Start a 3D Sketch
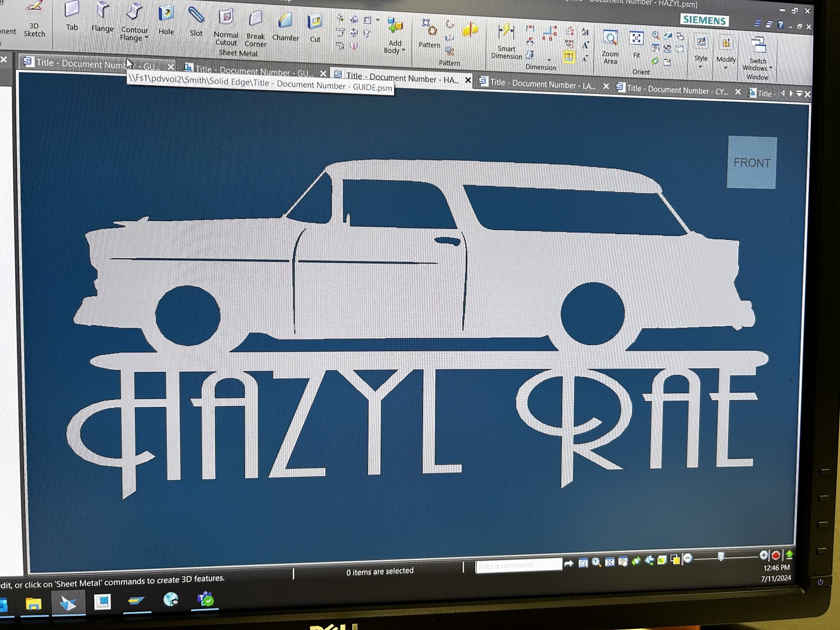Image resolution: width=840 pixels, height=630 pixels. pyautogui.click(x=34, y=18)
